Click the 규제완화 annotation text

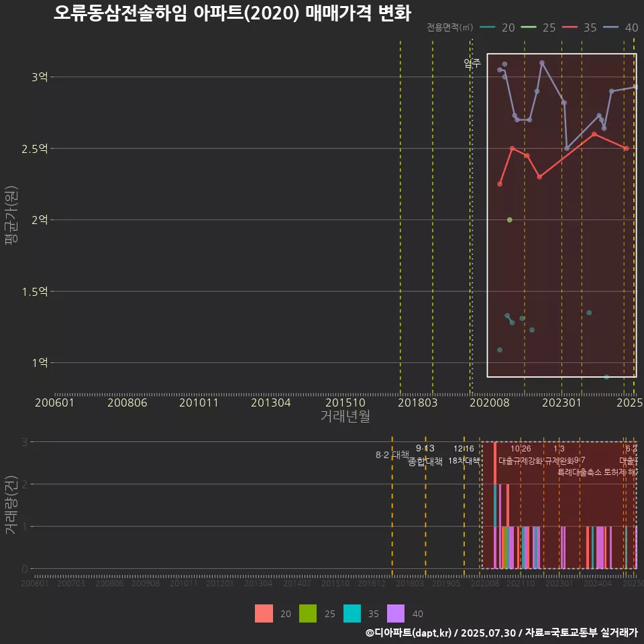pyautogui.click(x=559, y=461)
